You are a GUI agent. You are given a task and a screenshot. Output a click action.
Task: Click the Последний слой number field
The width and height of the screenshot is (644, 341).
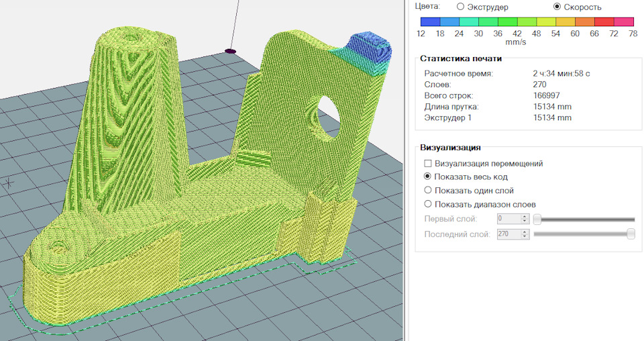coord(508,234)
